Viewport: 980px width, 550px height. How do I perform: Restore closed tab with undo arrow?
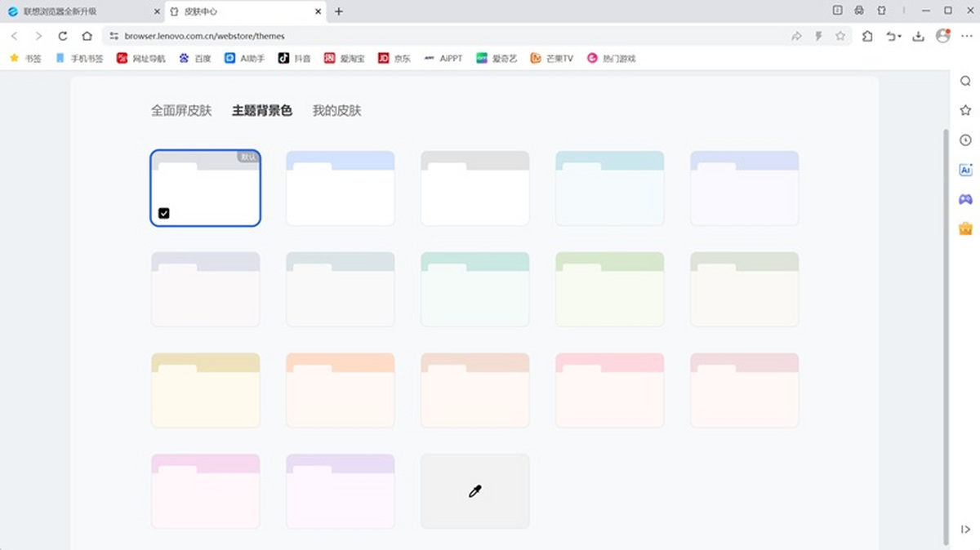point(890,36)
